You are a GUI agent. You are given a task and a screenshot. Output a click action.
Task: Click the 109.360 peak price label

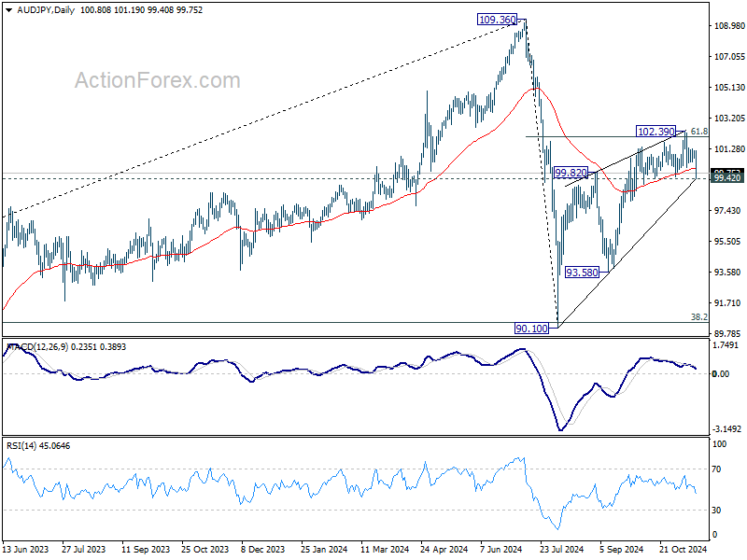pos(497,20)
